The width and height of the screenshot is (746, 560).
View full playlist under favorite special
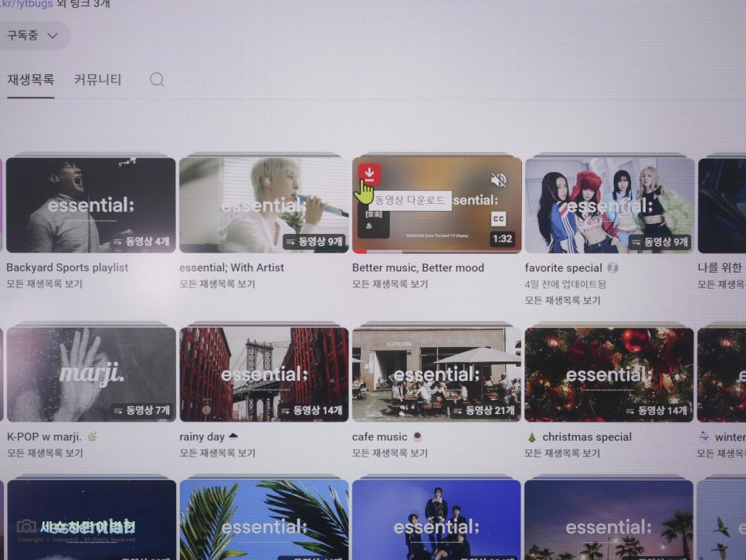pyautogui.click(x=563, y=300)
